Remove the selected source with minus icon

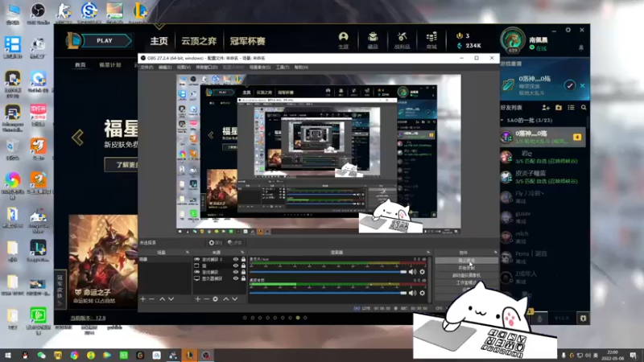coord(206,299)
